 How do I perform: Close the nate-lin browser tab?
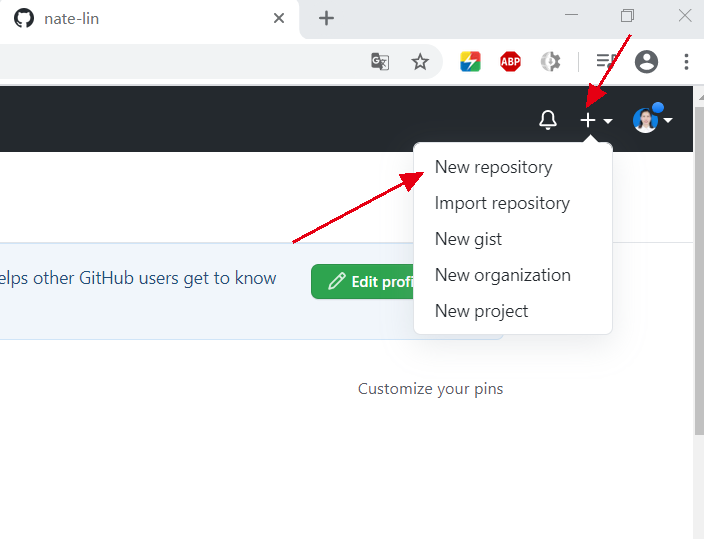pyautogui.click(x=279, y=18)
